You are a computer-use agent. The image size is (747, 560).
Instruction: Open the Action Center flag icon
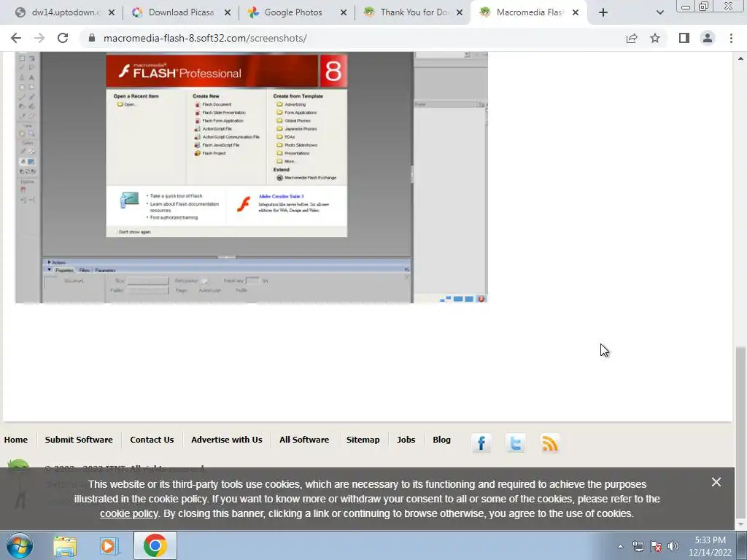coord(656,546)
